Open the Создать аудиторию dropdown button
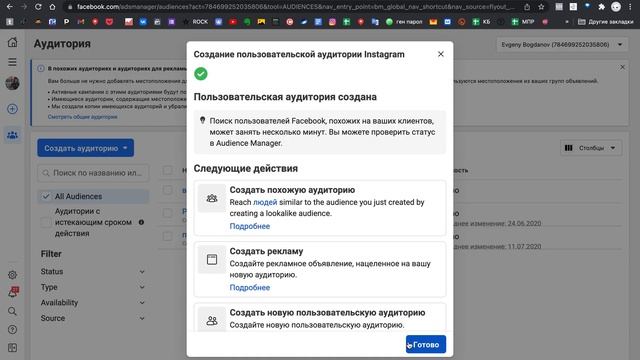The image size is (640, 360). (x=85, y=148)
